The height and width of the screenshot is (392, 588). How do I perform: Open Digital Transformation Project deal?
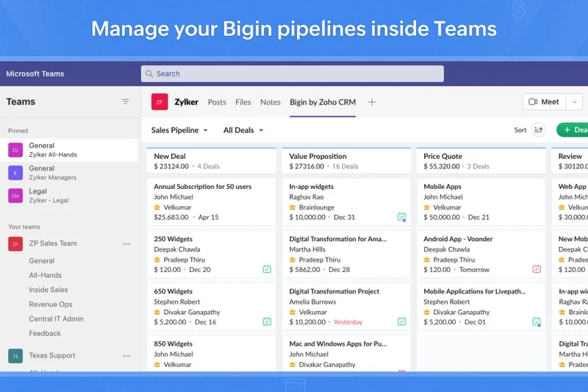click(x=346, y=307)
